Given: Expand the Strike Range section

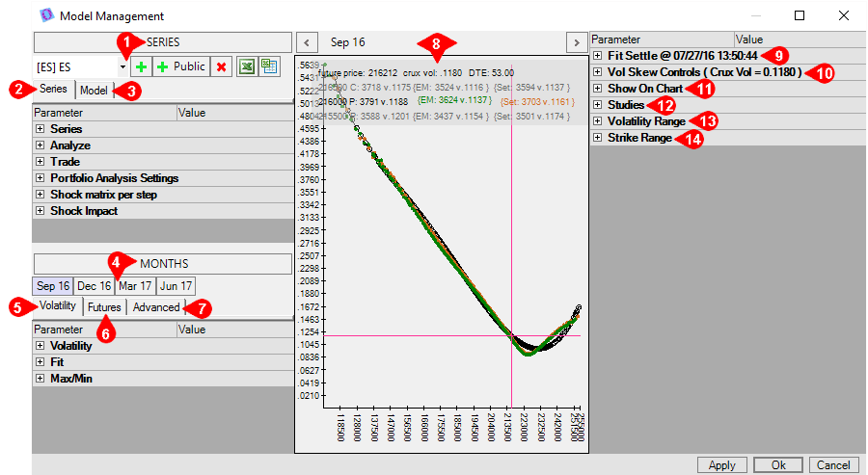Looking at the screenshot, I should 597,138.
